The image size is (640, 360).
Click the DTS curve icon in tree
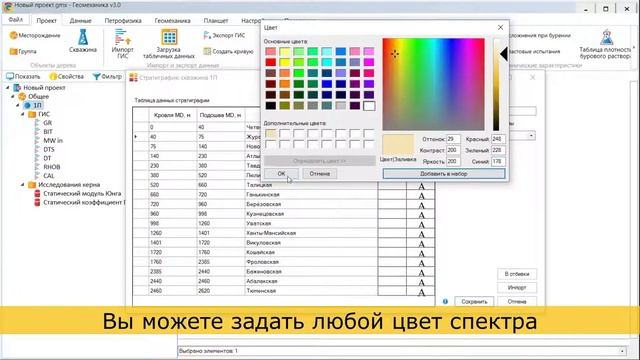click(38, 149)
